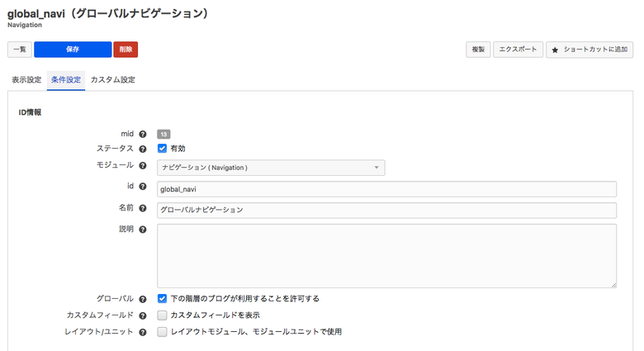Viewport: 644px width, 351px height.
Task: Click the help icon beside 説明
Action: [143, 229]
